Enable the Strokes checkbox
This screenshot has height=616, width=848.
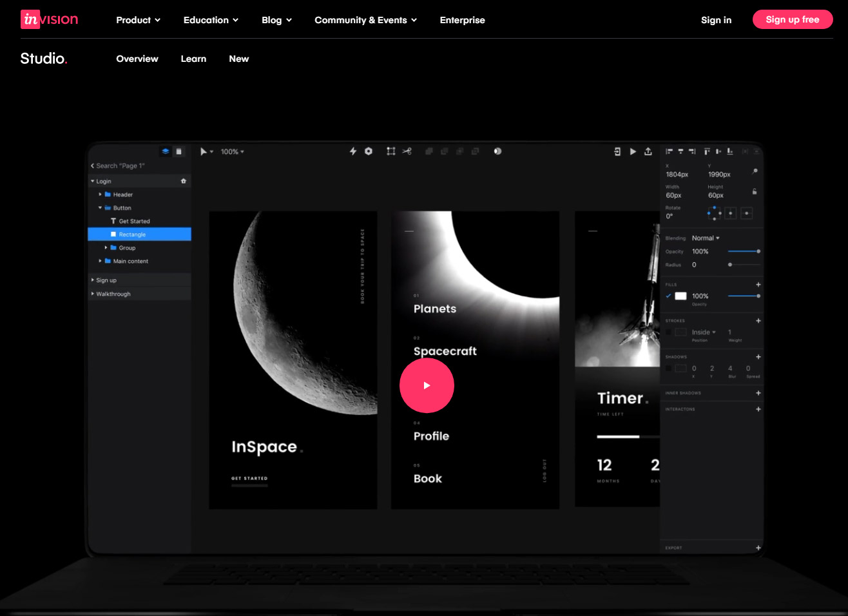click(x=668, y=332)
